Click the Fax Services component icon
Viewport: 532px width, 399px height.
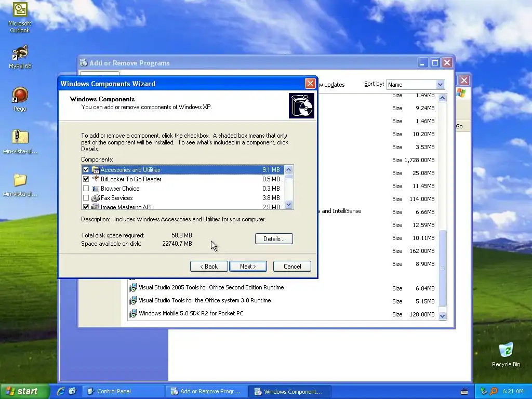(96, 198)
